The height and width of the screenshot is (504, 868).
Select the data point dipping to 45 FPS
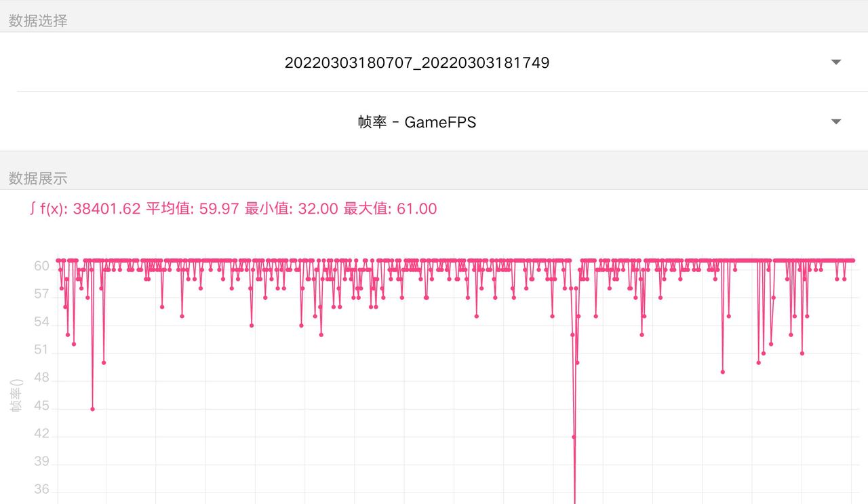pos(92,409)
